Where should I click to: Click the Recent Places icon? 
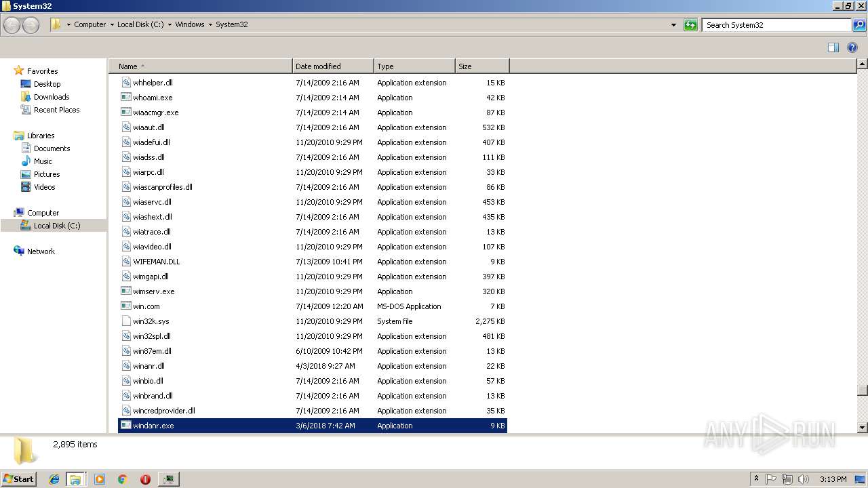(x=26, y=110)
